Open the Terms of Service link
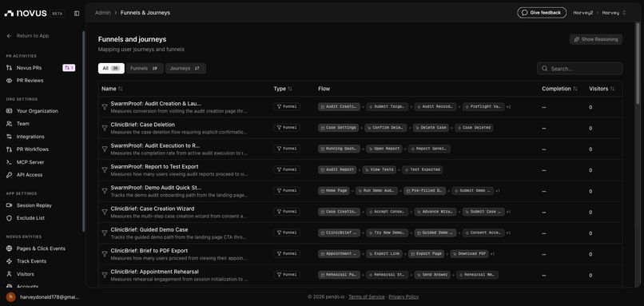 (367, 296)
